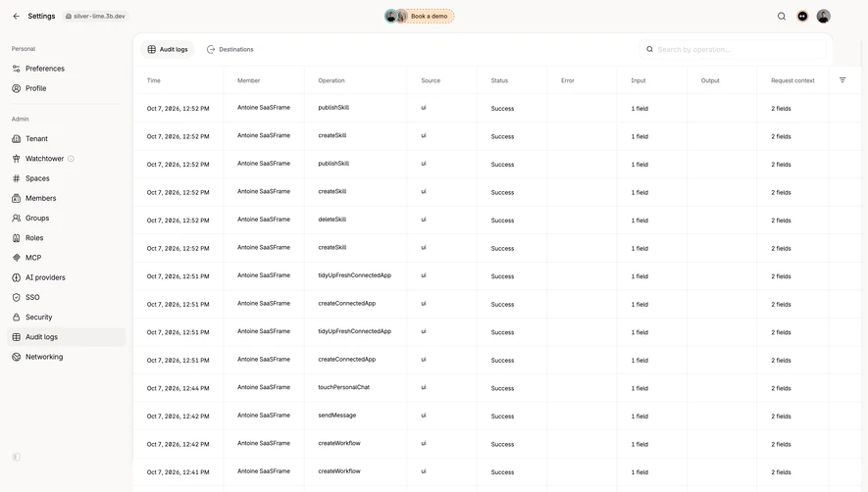Focus the Search by operation field
The height and width of the screenshot is (492, 868).
[x=733, y=49]
